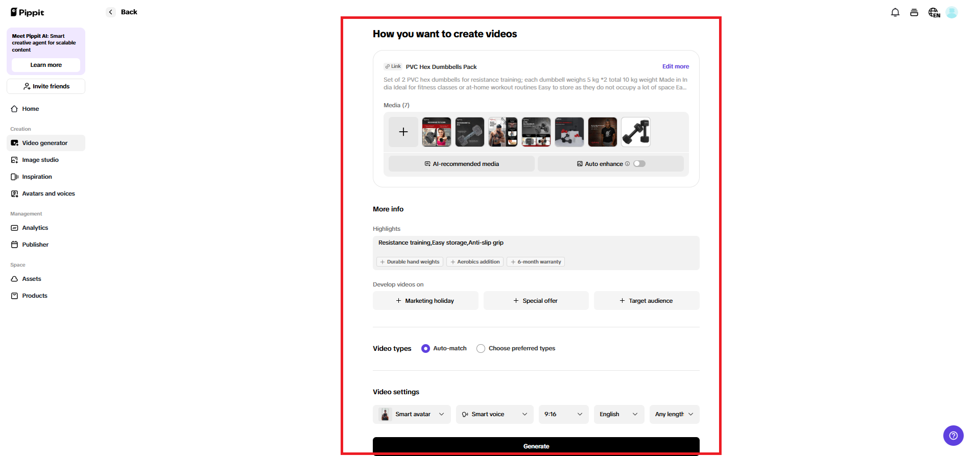Change language via the globe EN icon

point(934,12)
